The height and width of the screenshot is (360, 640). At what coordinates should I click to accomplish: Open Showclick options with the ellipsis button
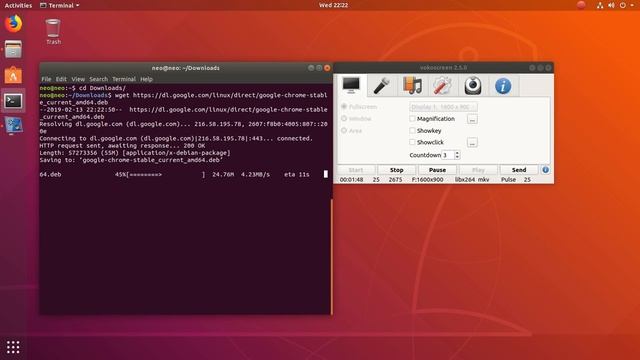coord(472,142)
